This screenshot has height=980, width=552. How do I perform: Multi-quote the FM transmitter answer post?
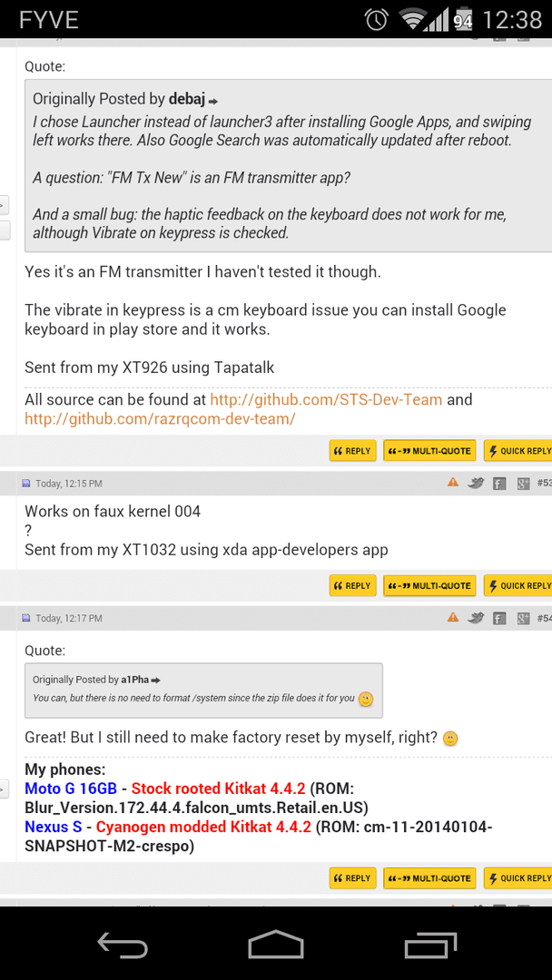click(429, 451)
